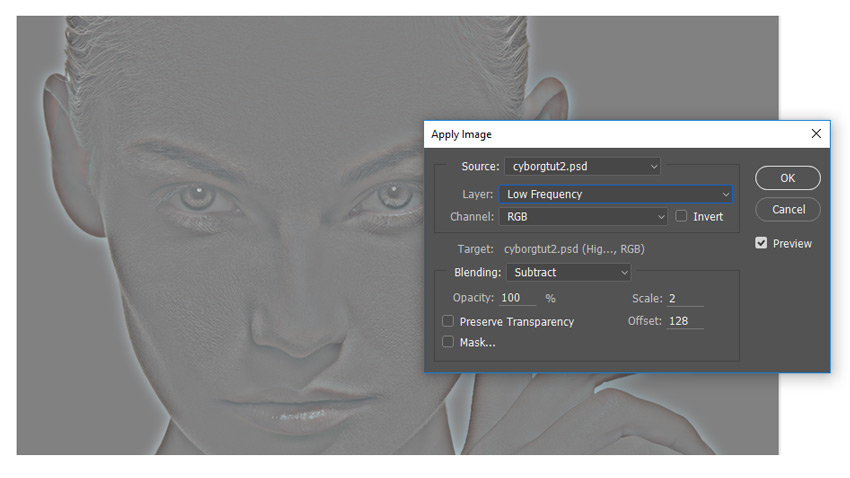Open the Source dropdown showing cyborgtut2.psd

tap(582, 166)
